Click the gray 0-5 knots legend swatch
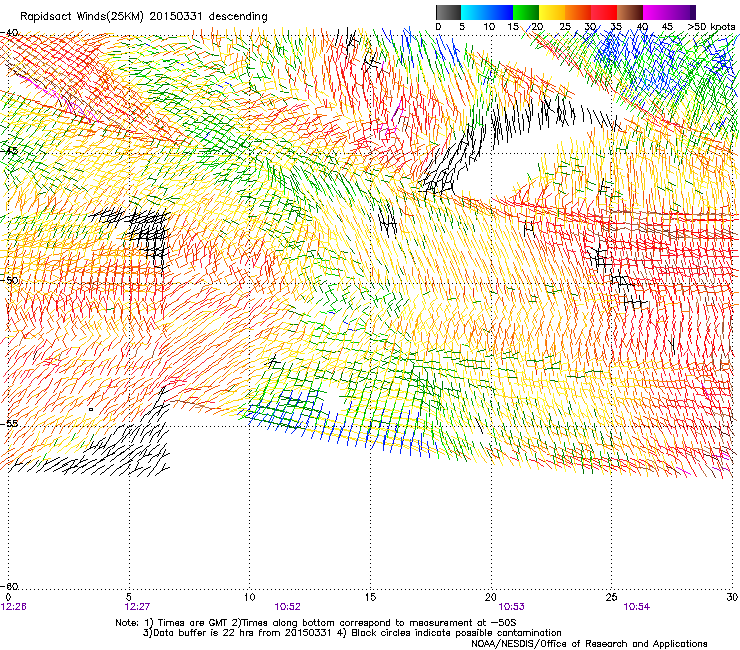The height and width of the screenshot is (650, 740). point(448,12)
